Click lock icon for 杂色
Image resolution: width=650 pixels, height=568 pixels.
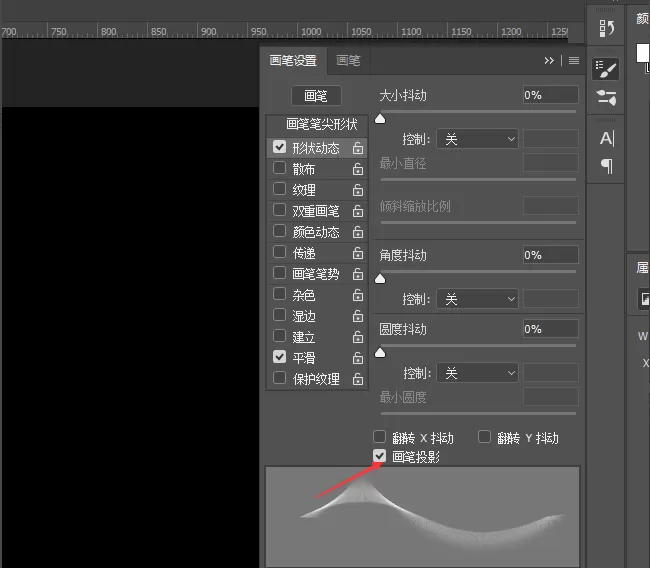pos(358,295)
